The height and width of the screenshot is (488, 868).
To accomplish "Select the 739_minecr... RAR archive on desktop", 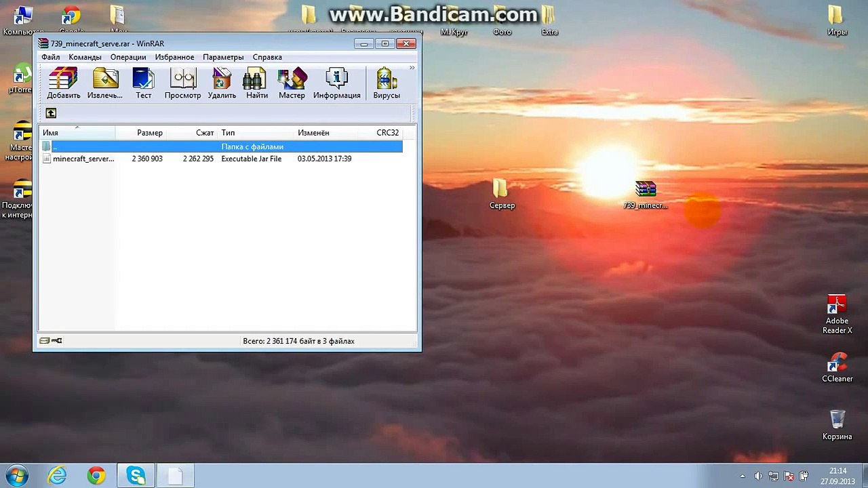I will 646,195.
